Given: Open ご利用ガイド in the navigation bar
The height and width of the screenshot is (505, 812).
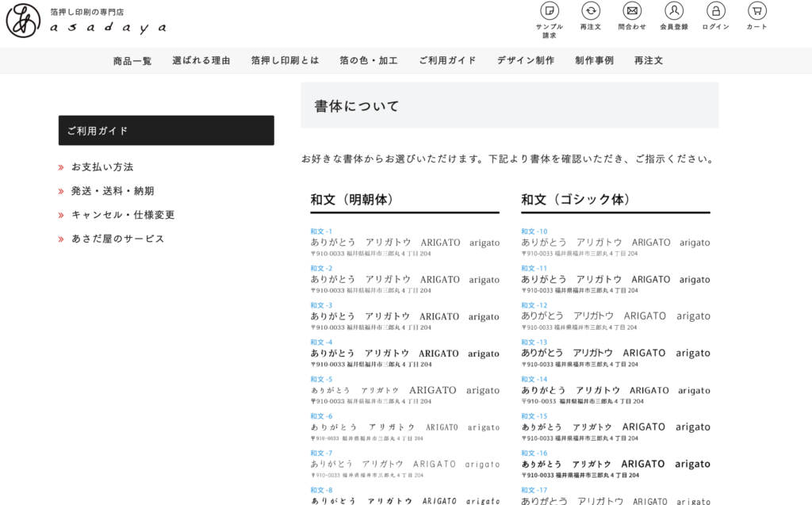Looking at the screenshot, I should point(447,60).
